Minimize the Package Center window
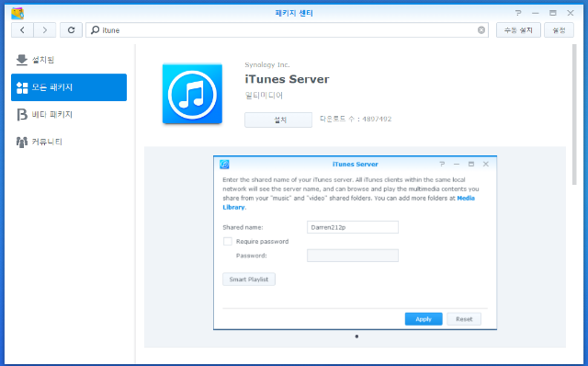Viewport: 588px width, 366px height. (536, 13)
